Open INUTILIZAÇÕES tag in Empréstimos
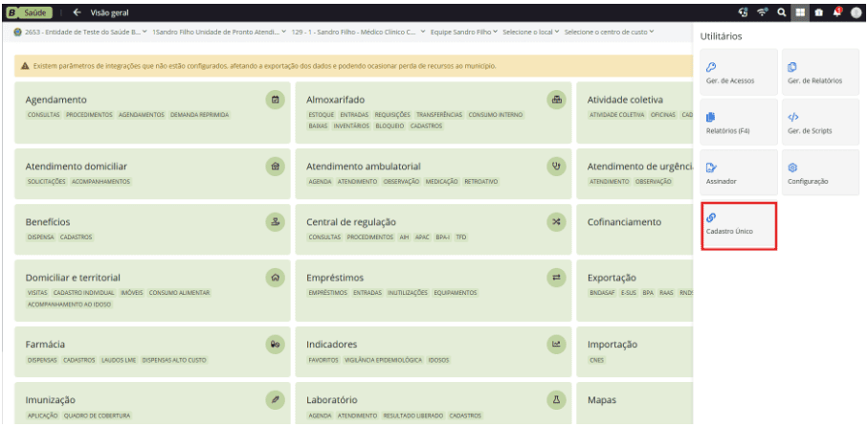The image size is (868, 427). tap(408, 292)
